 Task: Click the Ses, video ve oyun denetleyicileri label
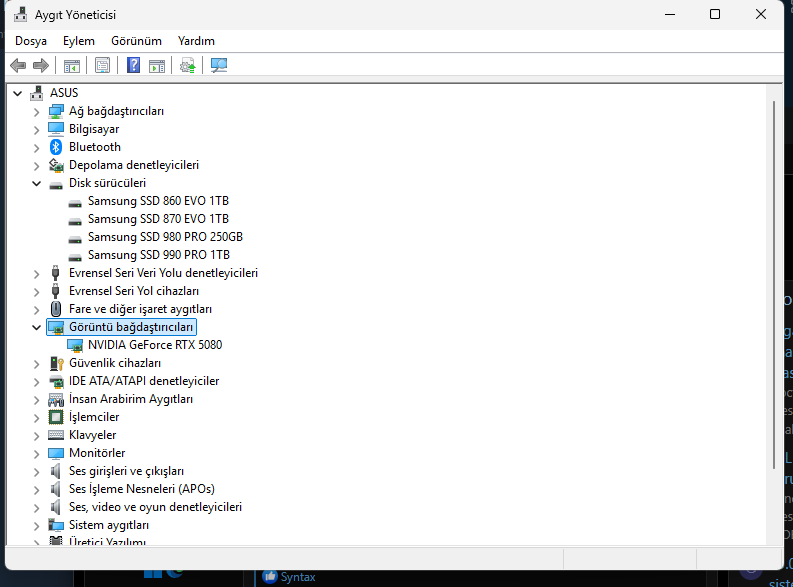tap(155, 507)
